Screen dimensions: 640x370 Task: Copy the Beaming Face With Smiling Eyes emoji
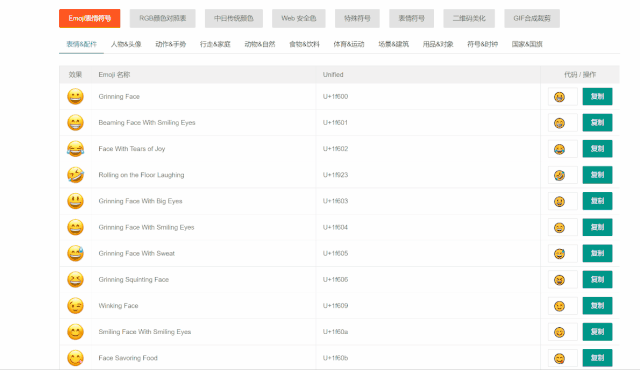click(x=597, y=123)
